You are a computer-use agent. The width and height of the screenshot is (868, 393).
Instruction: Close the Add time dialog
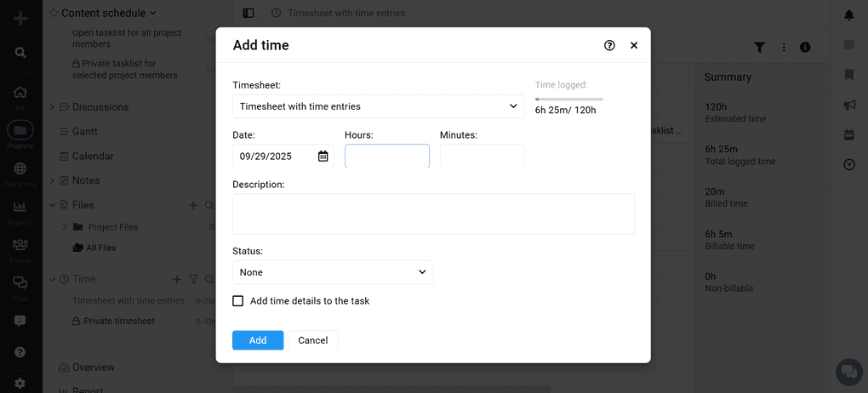634,45
